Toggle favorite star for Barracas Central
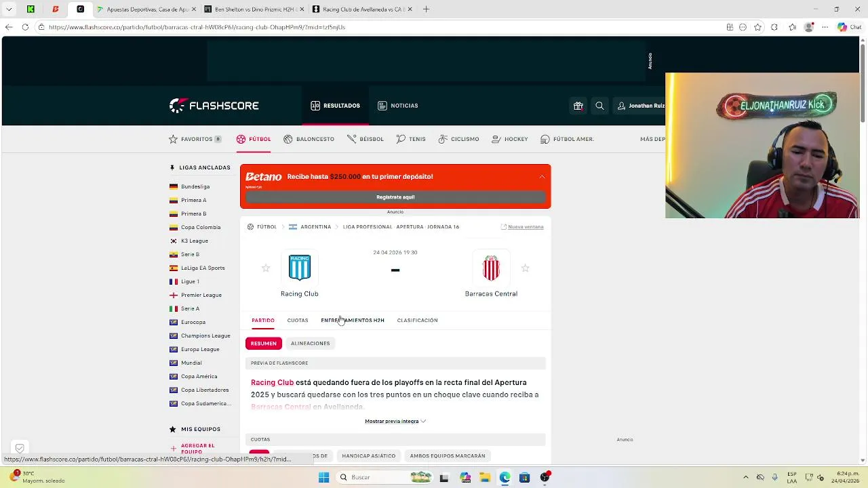 tap(525, 268)
